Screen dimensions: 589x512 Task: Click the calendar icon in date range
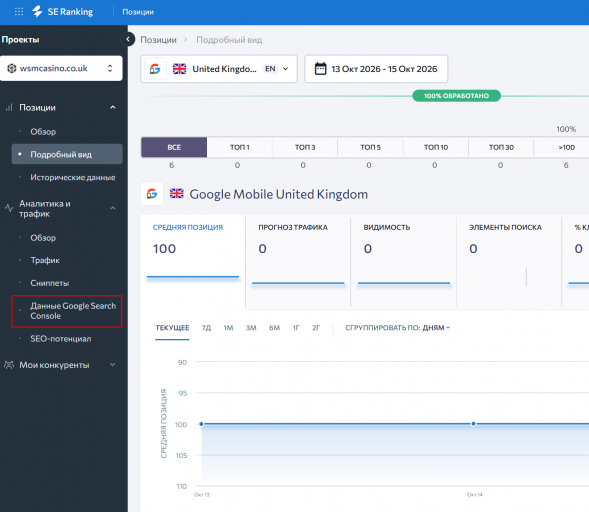[320, 69]
